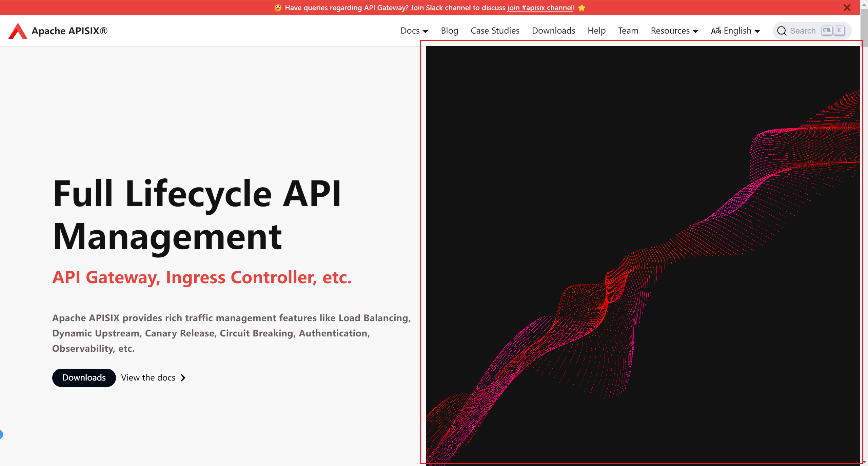Go to Case Studies in navigation

pyautogui.click(x=495, y=31)
